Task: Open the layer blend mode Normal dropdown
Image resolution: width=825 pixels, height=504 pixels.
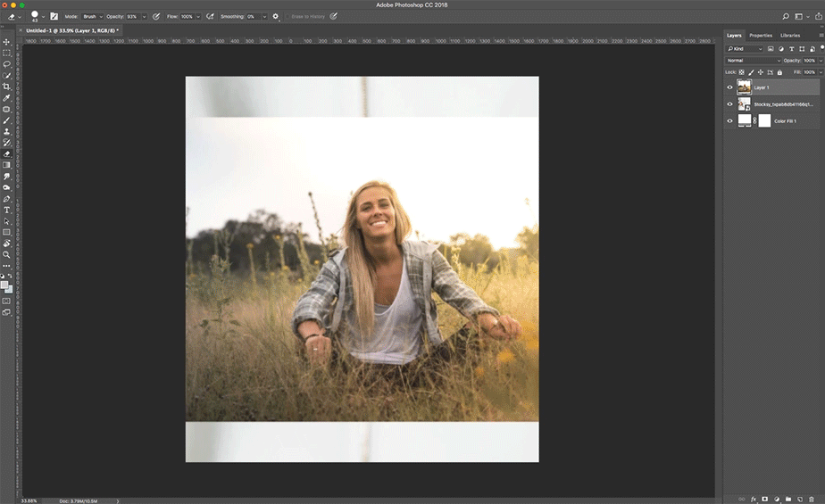Action: coord(754,61)
